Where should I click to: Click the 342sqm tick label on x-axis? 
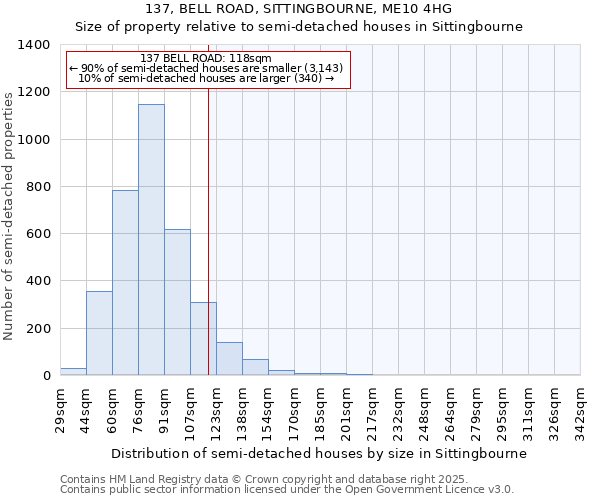pyautogui.click(x=581, y=410)
